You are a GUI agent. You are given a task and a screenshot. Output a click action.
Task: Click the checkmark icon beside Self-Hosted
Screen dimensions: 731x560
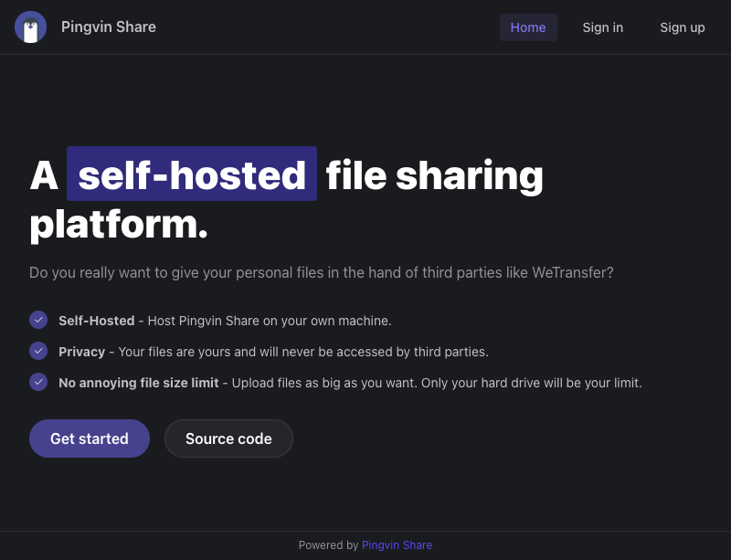(38, 321)
